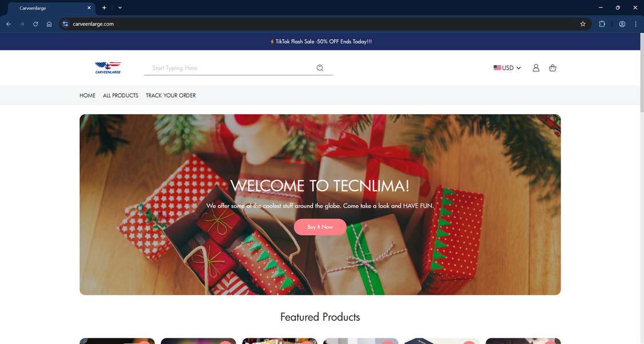Open the ALL PRODUCTS menu item
This screenshot has height=344, width=644.
tap(120, 95)
